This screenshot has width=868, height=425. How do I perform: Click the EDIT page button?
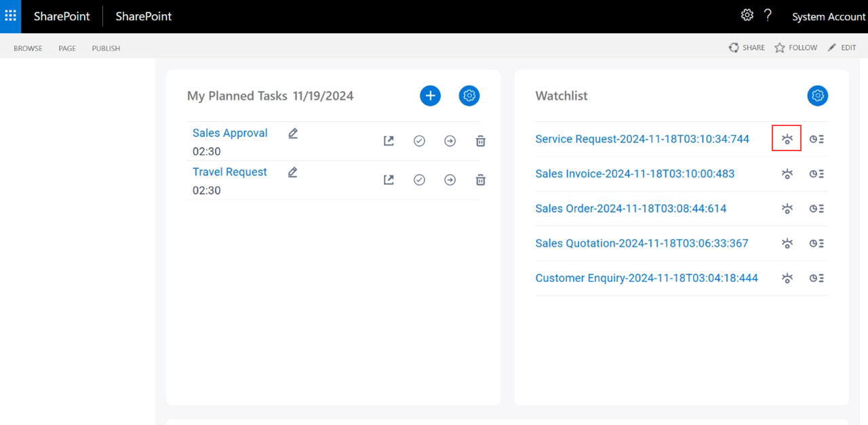[842, 47]
